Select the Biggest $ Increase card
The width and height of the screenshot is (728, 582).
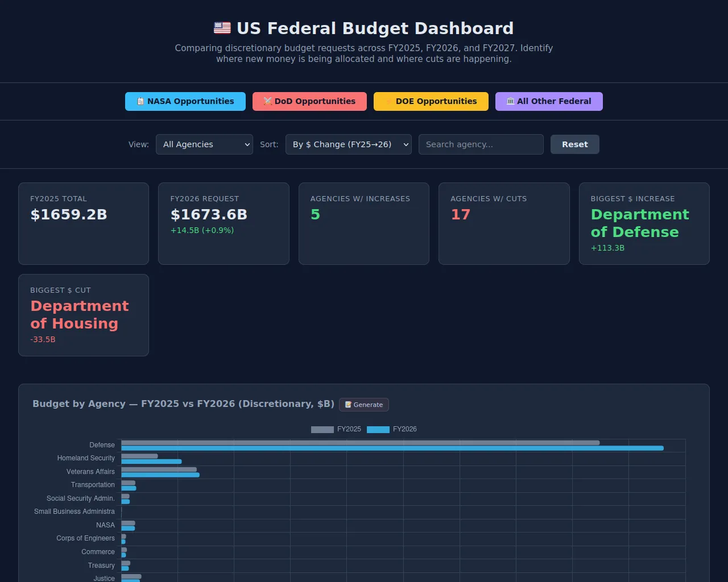coord(644,223)
